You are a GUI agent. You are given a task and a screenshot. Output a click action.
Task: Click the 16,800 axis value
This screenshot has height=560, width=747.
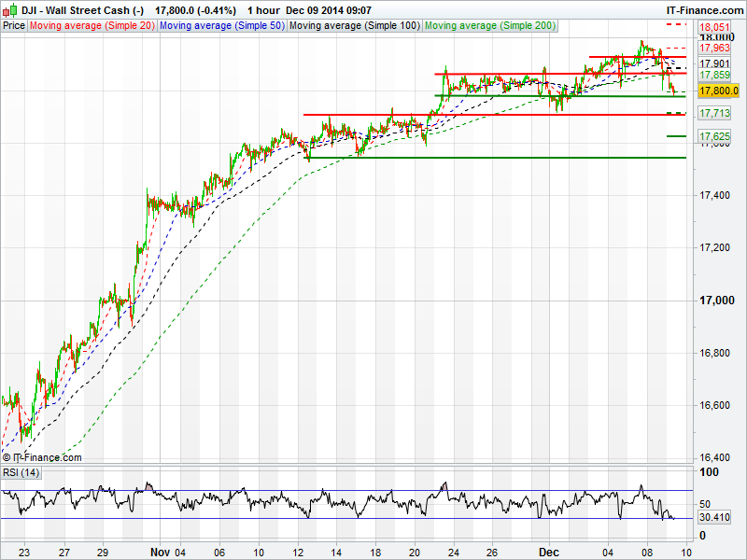(x=714, y=353)
